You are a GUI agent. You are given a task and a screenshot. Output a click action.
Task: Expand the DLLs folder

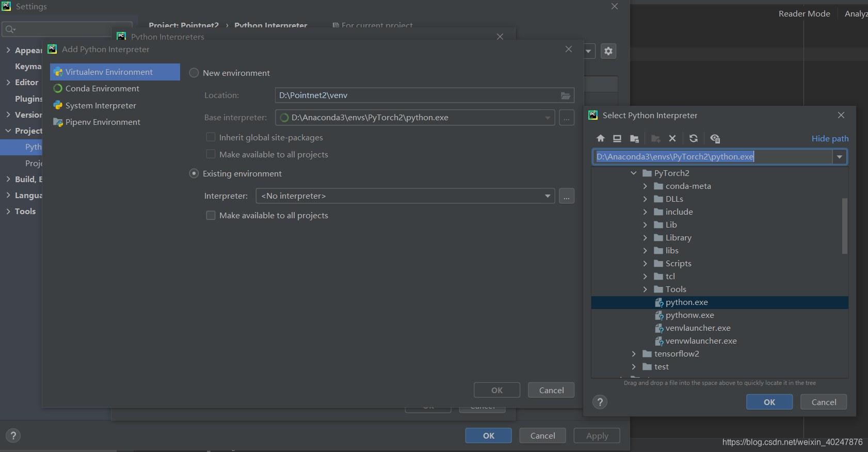[x=645, y=199]
